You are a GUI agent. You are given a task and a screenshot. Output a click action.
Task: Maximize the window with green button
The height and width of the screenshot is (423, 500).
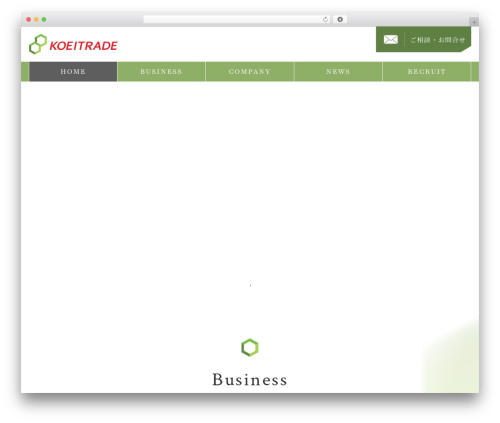pyautogui.click(x=44, y=19)
